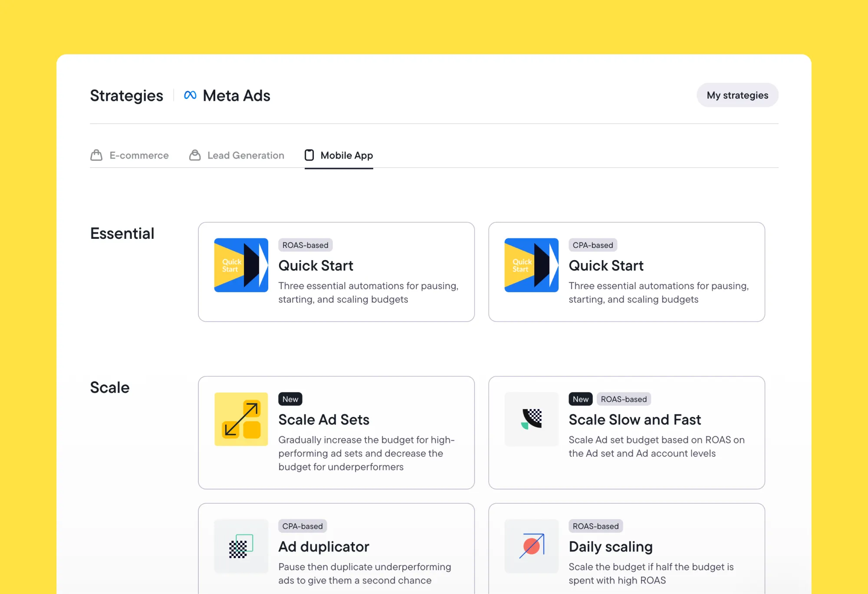Click the CPA-based tag on Ad duplicator
Screen dimensions: 868x594
tap(302, 526)
